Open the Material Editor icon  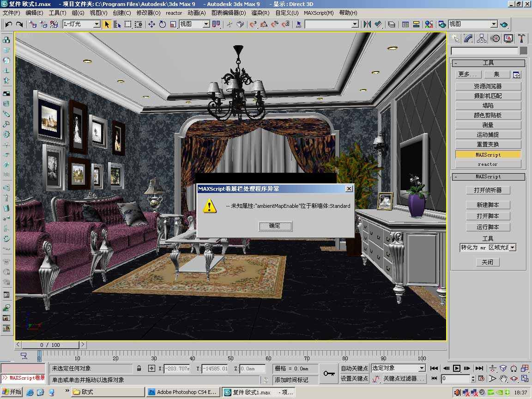tap(429, 24)
